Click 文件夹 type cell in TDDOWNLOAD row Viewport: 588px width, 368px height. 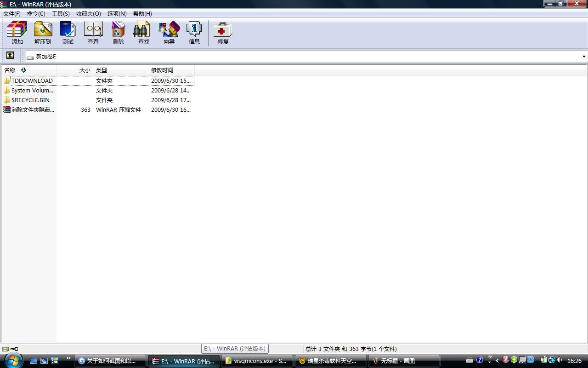[104, 80]
